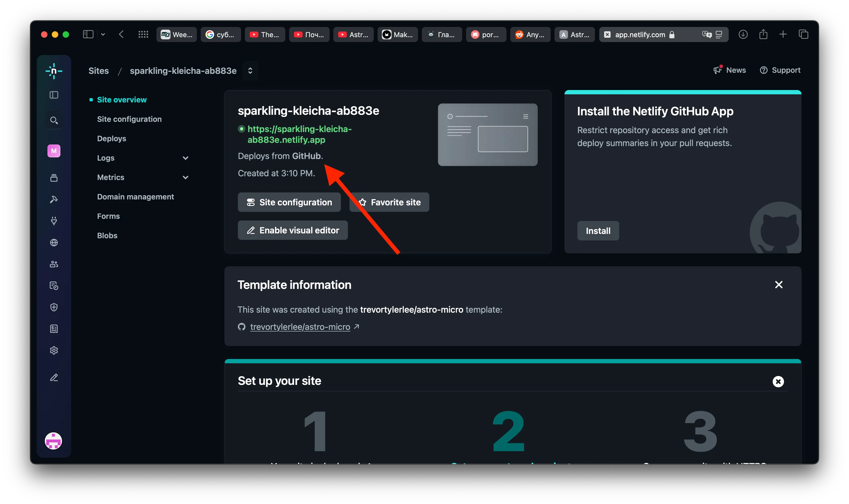Toggle the sidebar panel icon below Netlify logo
The width and height of the screenshot is (849, 504).
pyautogui.click(x=54, y=95)
